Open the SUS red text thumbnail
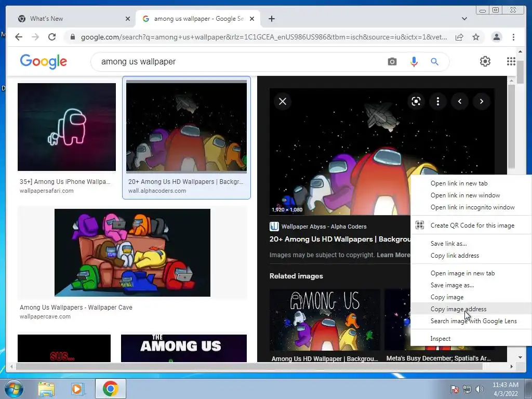 64,348
